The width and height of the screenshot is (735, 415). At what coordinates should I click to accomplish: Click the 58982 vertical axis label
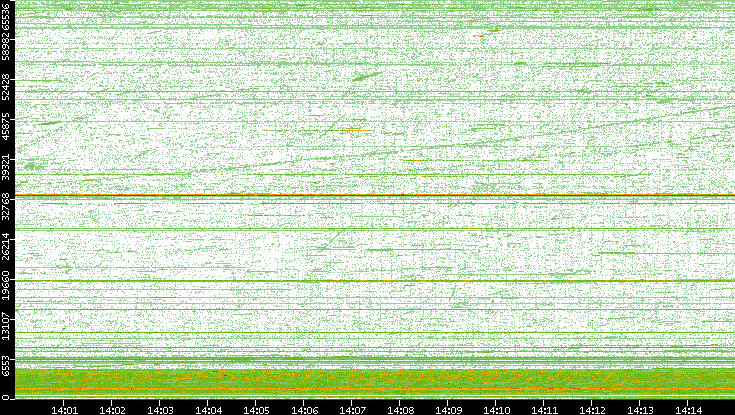(6, 45)
